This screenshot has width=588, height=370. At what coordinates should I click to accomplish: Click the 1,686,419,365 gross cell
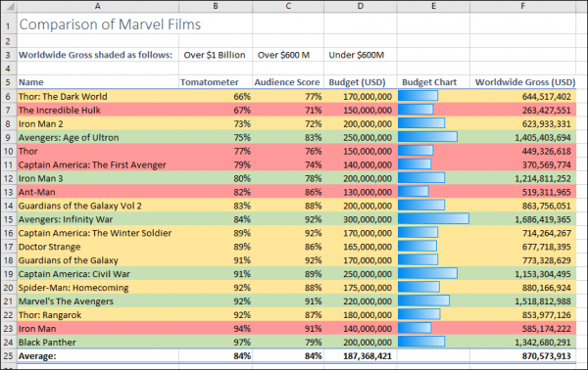(x=522, y=219)
